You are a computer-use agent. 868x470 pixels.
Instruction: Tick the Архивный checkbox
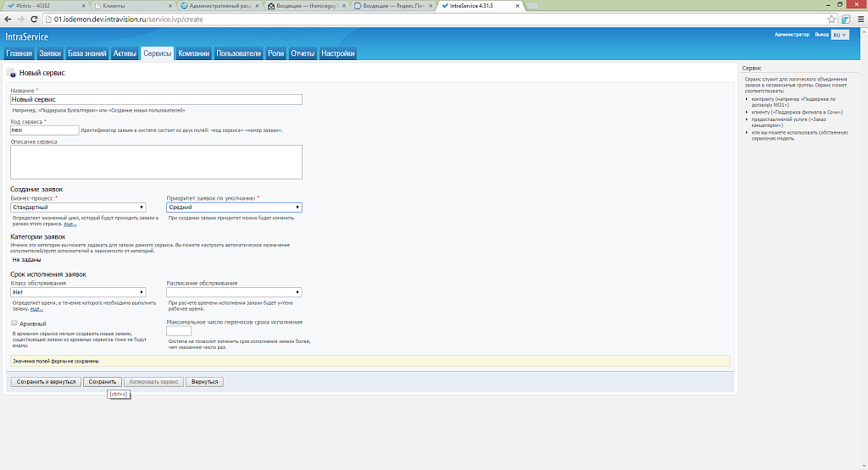[x=14, y=323]
